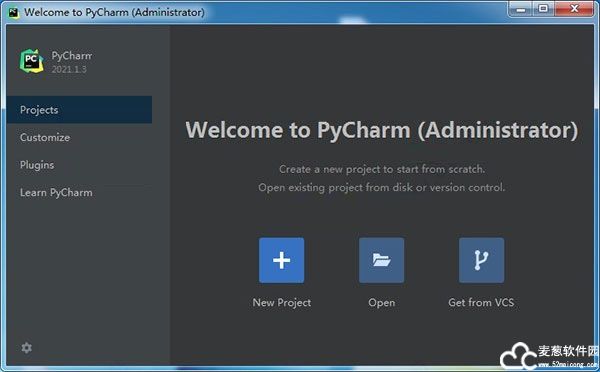This screenshot has height=372, width=600.
Task: Open the settings gear menu
Action: pyautogui.click(x=26, y=348)
